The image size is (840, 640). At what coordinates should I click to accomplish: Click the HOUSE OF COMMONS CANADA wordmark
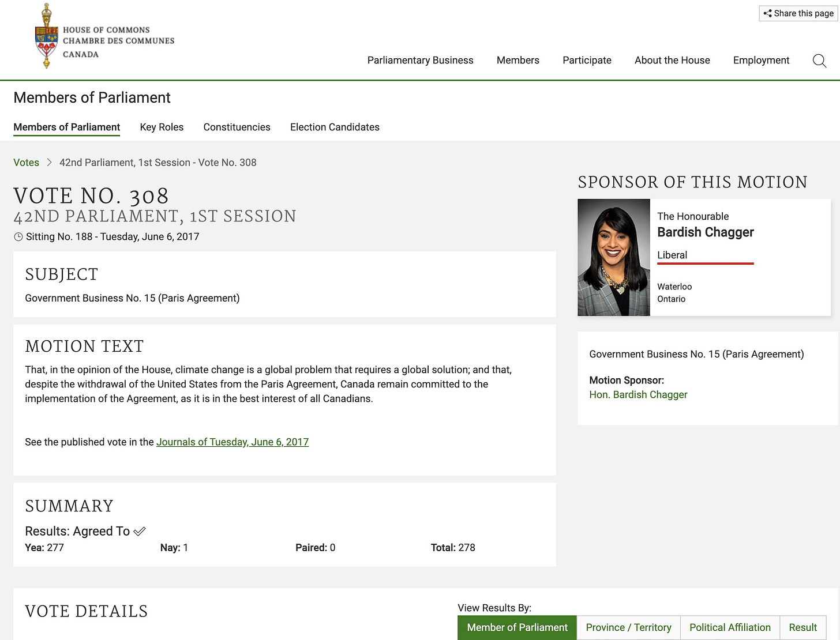(x=118, y=42)
